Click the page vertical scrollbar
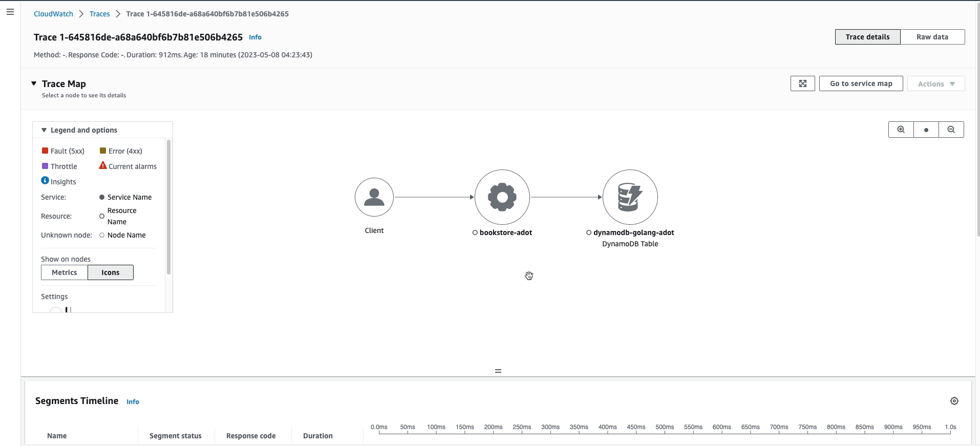Screen dimensions: 980x446 977,119
